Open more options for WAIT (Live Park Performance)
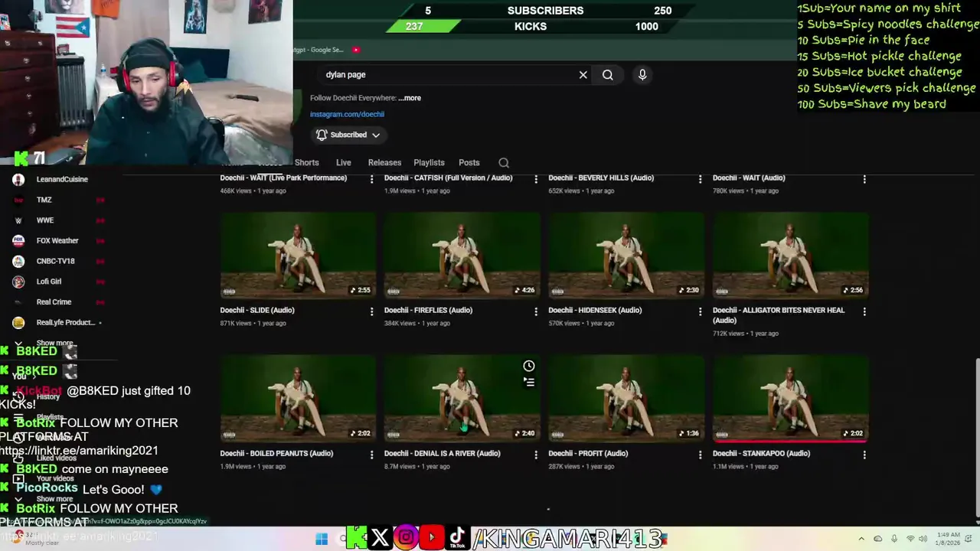Image resolution: width=980 pixels, height=551 pixels. point(371,179)
